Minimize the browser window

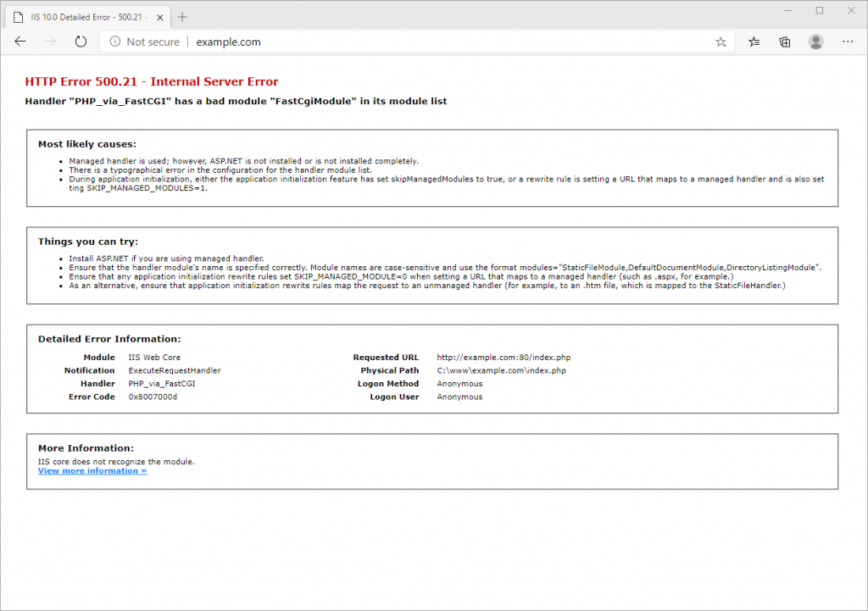click(787, 11)
